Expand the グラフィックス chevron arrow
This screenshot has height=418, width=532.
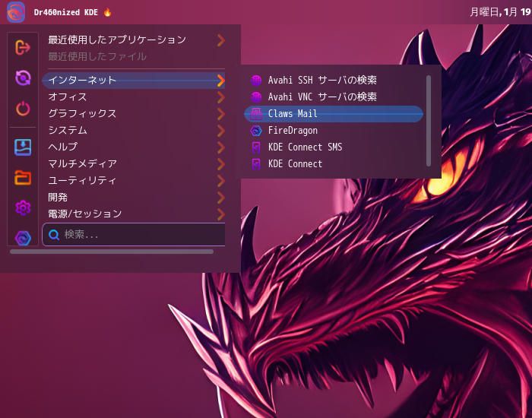point(221,114)
